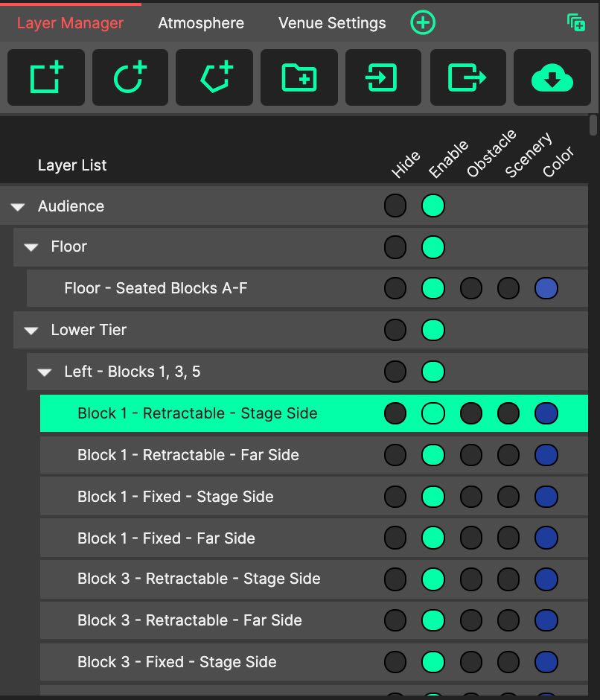This screenshot has height=700, width=600.
Task: Collapse the Floor group
Action: [31, 247]
